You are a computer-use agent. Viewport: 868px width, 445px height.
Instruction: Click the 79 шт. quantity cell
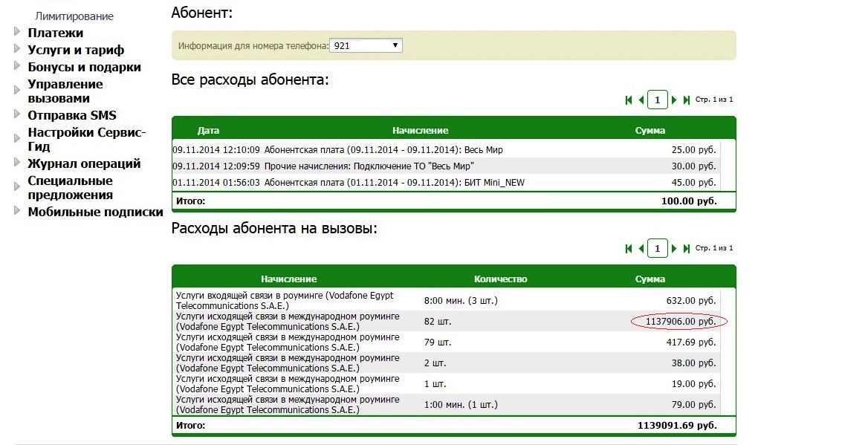click(437, 342)
